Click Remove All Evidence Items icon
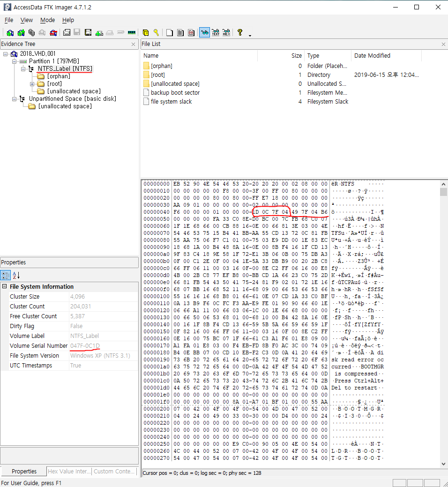448x487 pixels. [x=53, y=33]
